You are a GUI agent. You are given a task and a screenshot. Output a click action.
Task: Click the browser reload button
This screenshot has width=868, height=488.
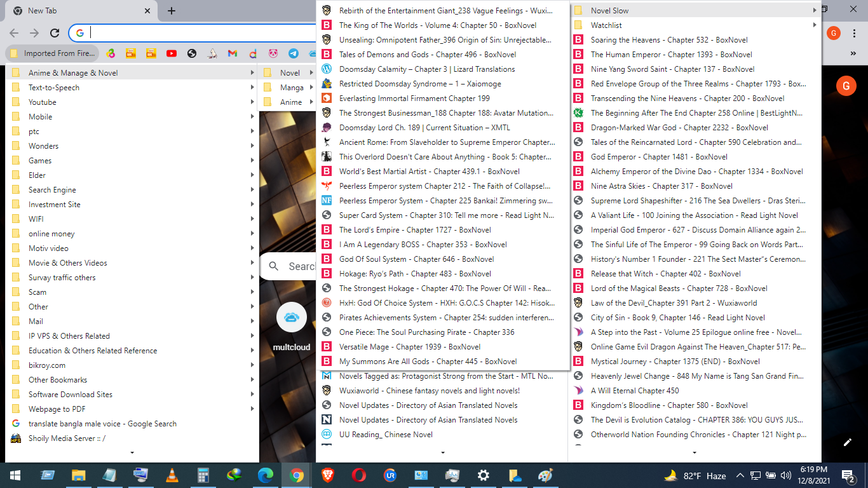pyautogui.click(x=55, y=33)
